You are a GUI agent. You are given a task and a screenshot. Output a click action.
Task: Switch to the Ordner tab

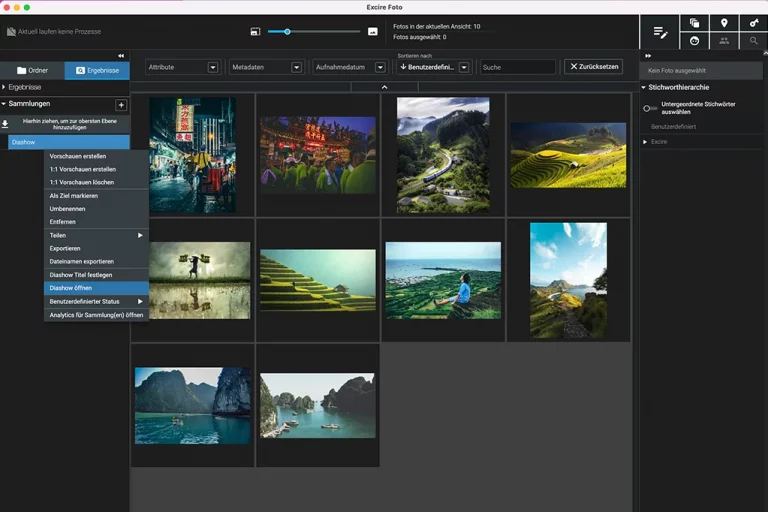pos(32,70)
